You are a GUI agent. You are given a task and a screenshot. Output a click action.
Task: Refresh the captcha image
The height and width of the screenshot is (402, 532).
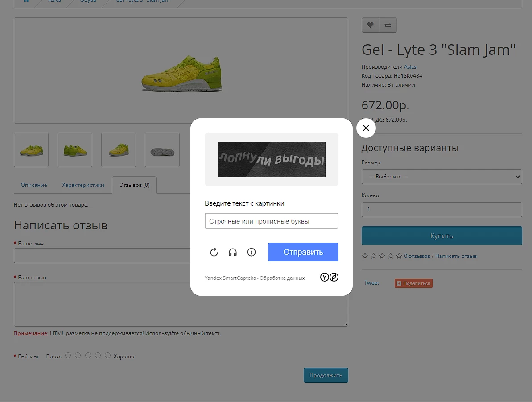pyautogui.click(x=214, y=252)
